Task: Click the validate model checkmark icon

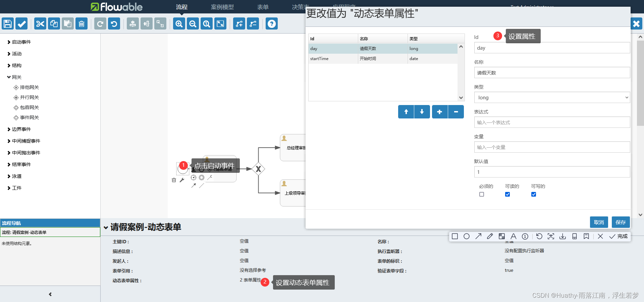Action: (22, 24)
